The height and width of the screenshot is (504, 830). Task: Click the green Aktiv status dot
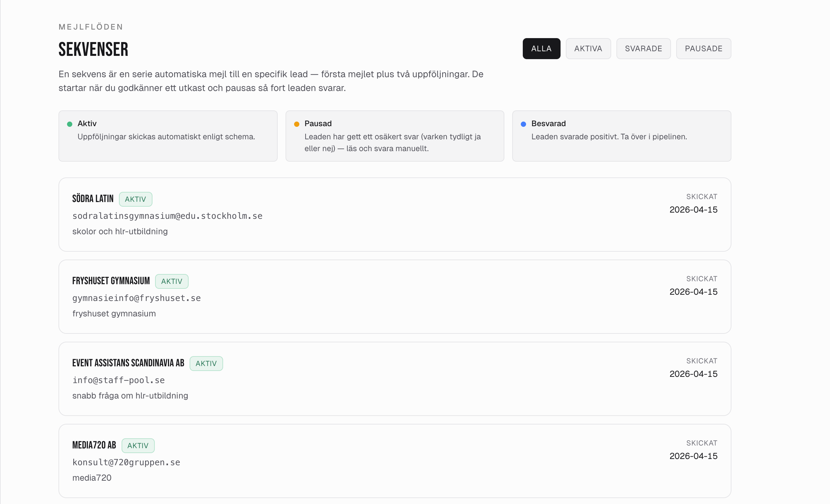[x=70, y=124]
